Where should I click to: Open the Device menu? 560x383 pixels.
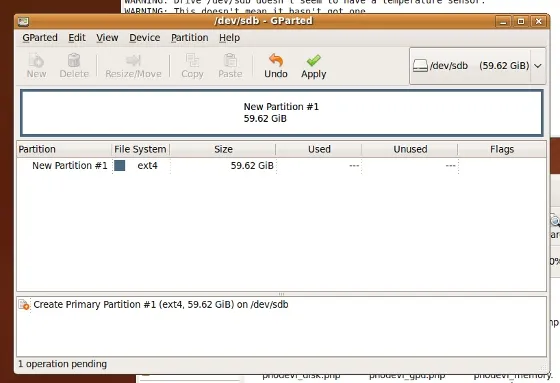145,38
